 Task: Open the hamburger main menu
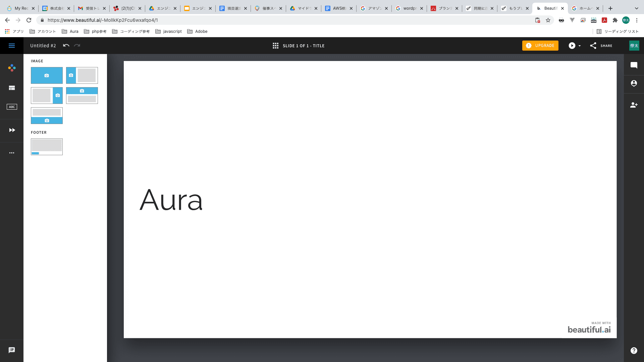pyautogui.click(x=12, y=46)
